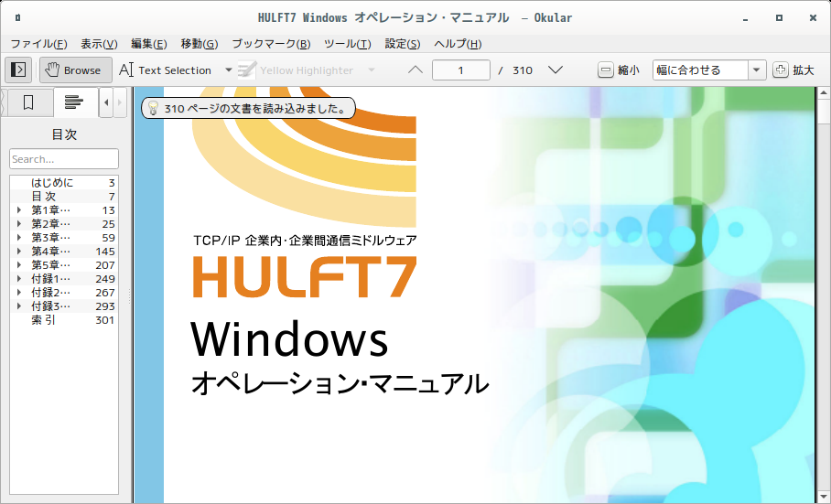Select the 付録2 row text

pyautogui.click(x=51, y=293)
